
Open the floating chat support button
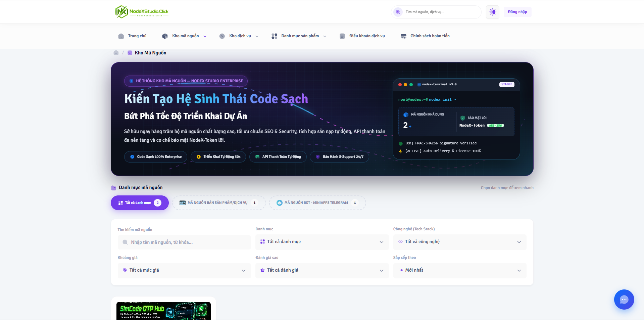tap(624, 300)
